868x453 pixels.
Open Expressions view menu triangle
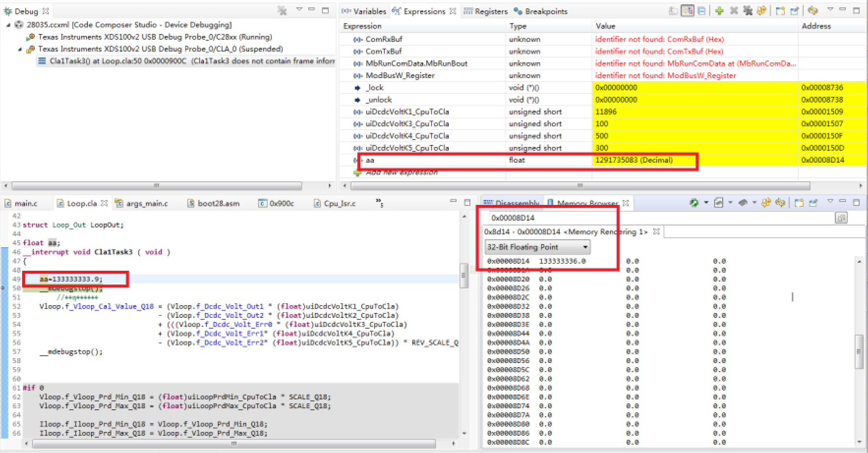(x=830, y=10)
